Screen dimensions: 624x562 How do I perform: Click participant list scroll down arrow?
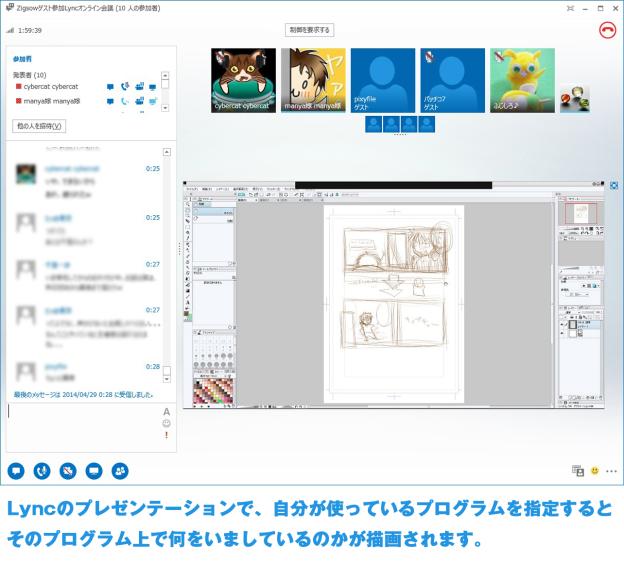pyautogui.click(x=165, y=108)
